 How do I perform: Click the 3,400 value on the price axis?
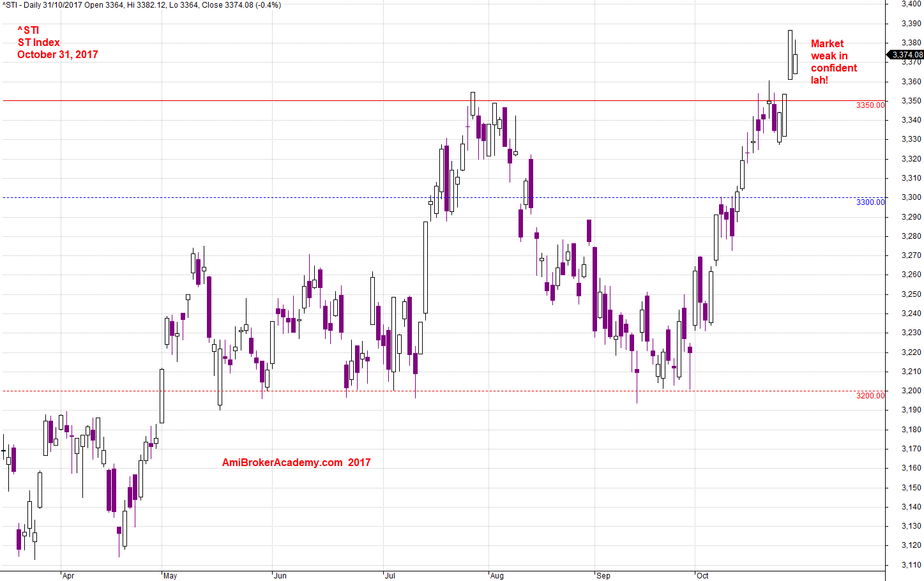[x=911, y=4]
